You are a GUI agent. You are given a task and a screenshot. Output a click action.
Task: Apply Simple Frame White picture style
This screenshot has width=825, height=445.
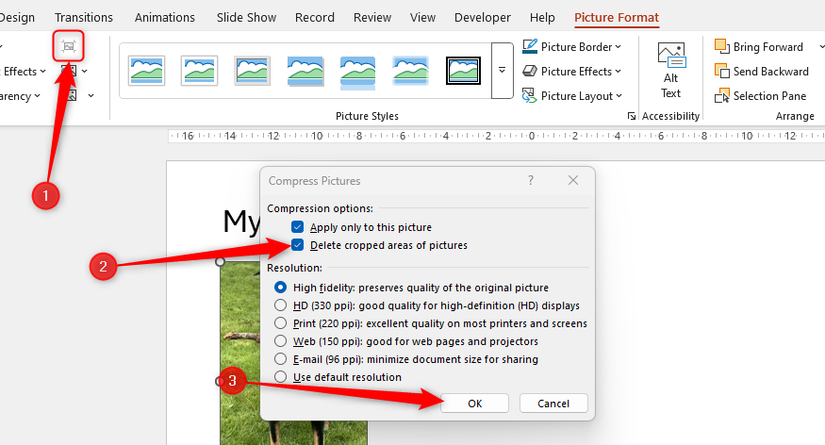click(146, 70)
